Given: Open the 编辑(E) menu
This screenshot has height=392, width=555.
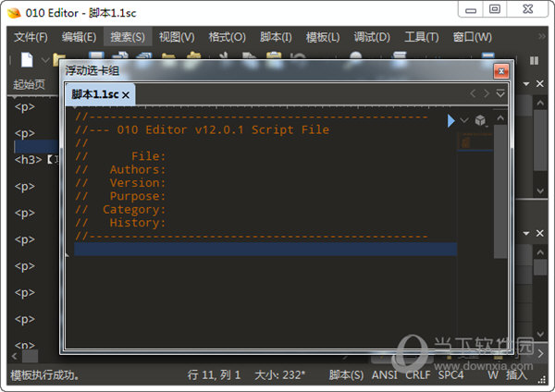Looking at the screenshot, I should [x=79, y=37].
